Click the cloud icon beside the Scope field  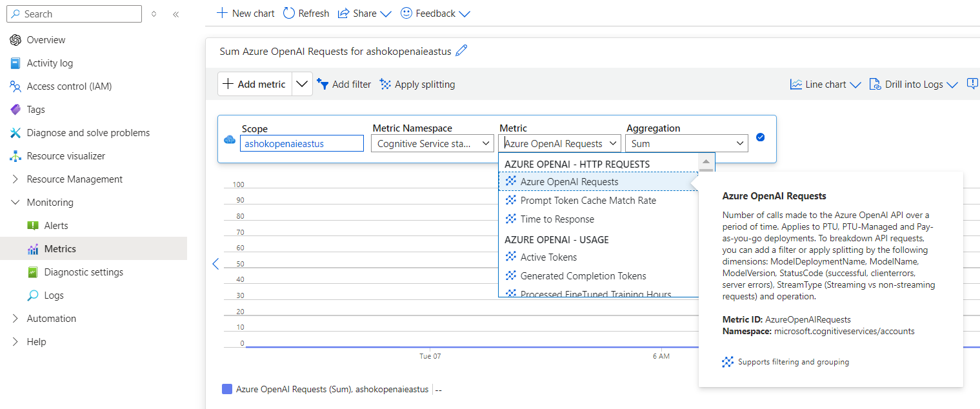coord(229,139)
